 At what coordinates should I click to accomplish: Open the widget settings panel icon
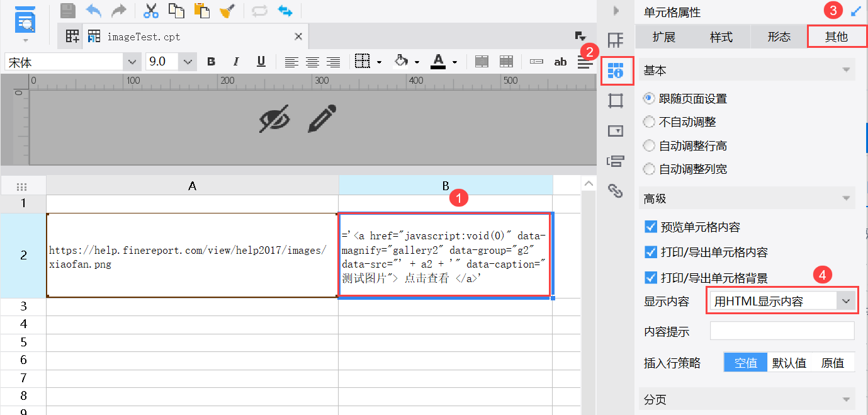click(x=616, y=130)
